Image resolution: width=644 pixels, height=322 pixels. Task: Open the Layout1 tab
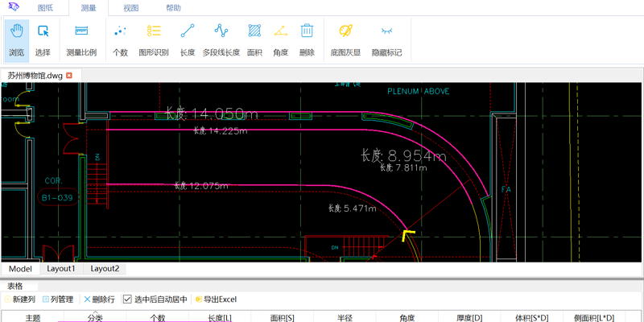(x=61, y=269)
